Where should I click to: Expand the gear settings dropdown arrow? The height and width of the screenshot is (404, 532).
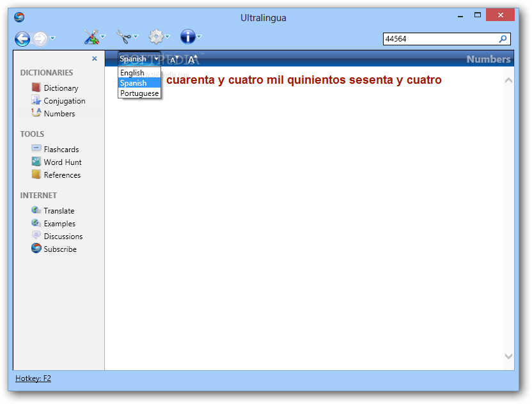[168, 36]
